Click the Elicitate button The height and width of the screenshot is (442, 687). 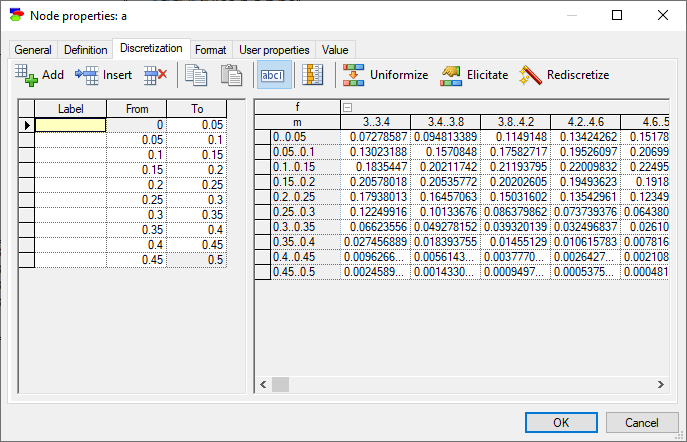(x=475, y=75)
